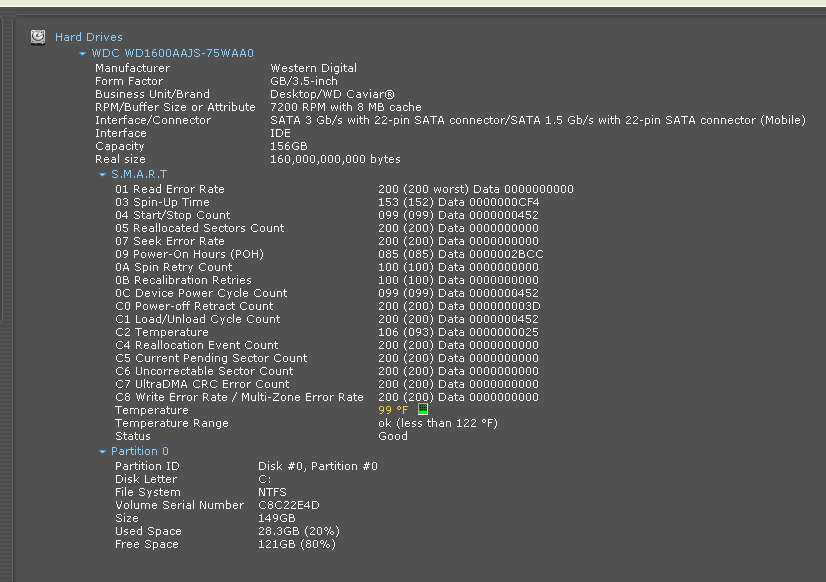The height and width of the screenshot is (582, 826).
Task: Click the Data 000000003D retract count value
Action: tap(489, 306)
